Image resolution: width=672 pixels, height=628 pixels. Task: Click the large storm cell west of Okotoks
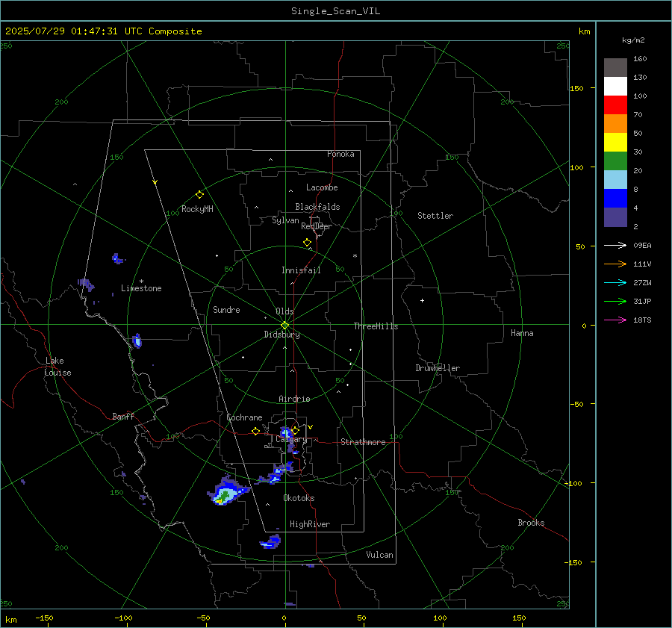coord(228,491)
